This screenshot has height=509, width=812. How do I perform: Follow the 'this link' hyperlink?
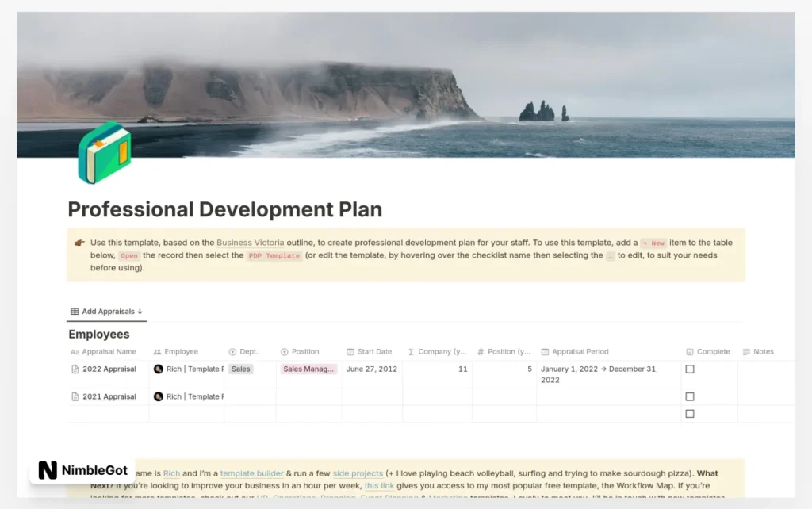(379, 486)
